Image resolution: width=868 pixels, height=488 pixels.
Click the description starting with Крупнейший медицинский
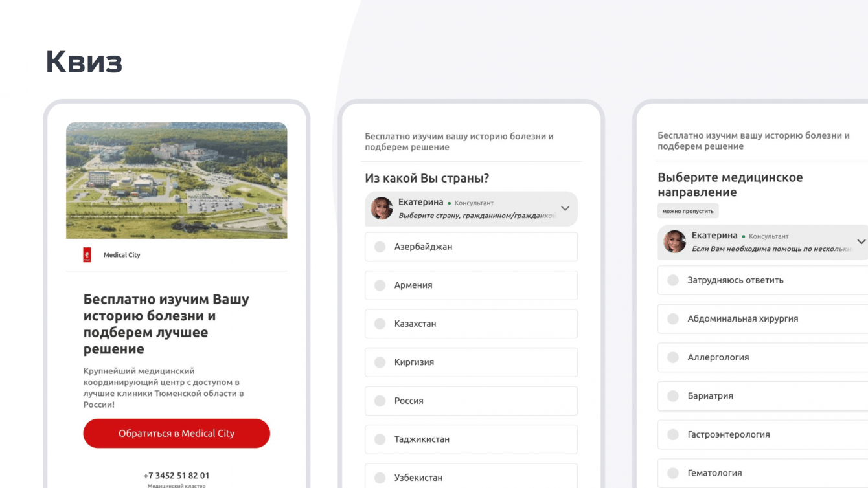[164, 388]
